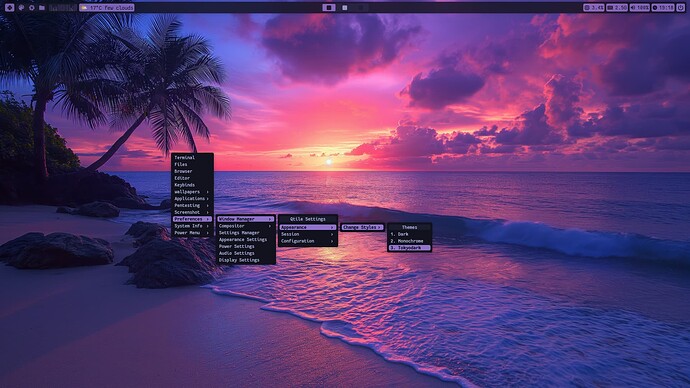Select the Monochrome theme entry
This screenshot has height=388, width=690.
(x=409, y=241)
